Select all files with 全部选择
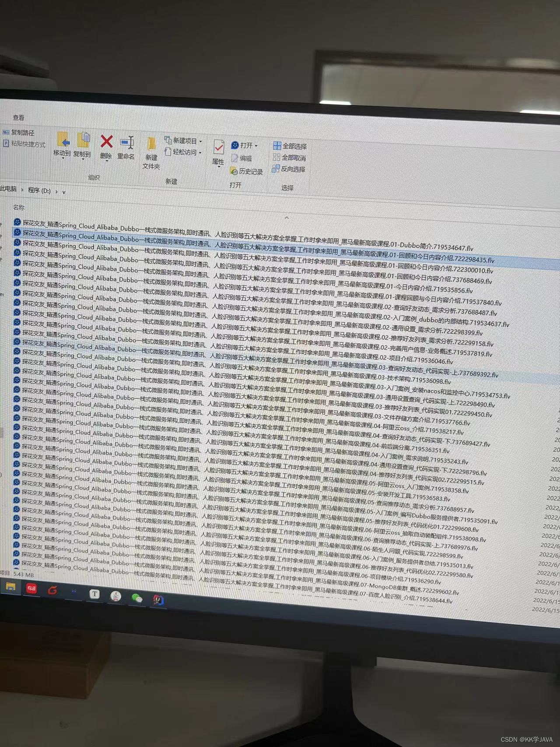 coord(290,146)
